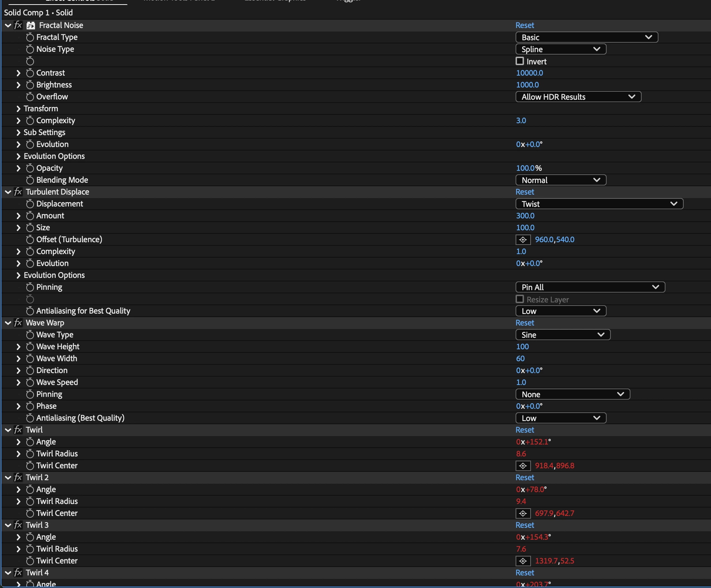Enable the Invert checkbox
The height and width of the screenshot is (588, 711).
click(520, 61)
